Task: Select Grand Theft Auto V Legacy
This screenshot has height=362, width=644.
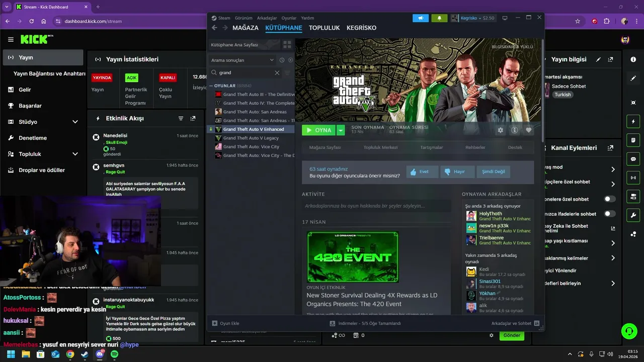Action: pos(252,138)
